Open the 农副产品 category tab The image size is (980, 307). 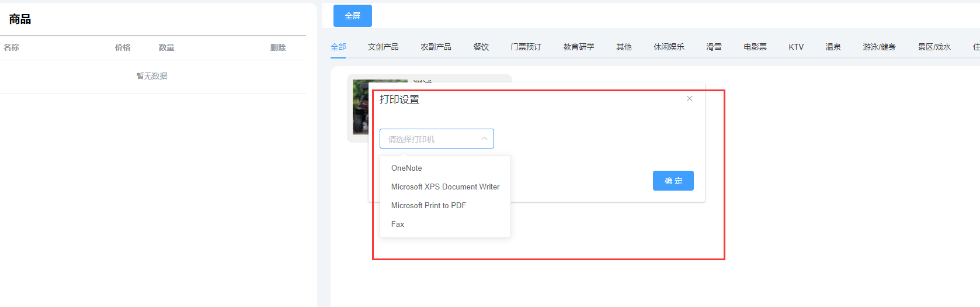point(436,47)
